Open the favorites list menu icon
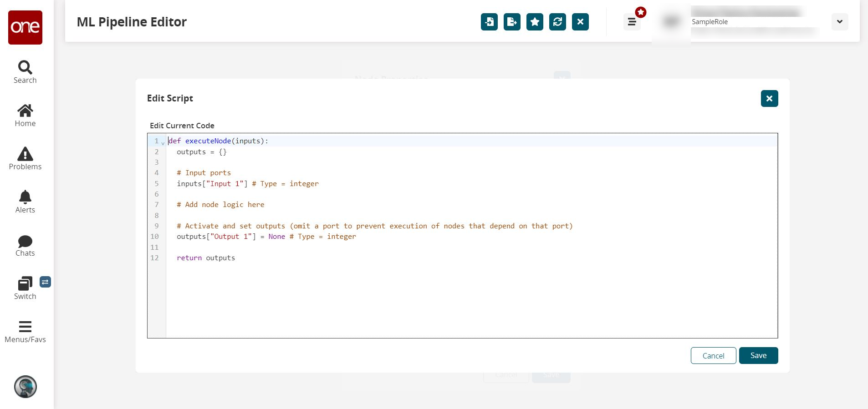Screen dimensions: 868x409 pyautogui.click(x=632, y=22)
